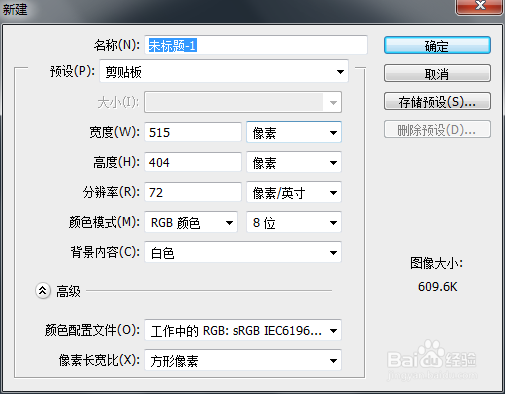Open the 像素长宽比 pixel aspect ratio dropdown
The height and width of the screenshot is (394, 505).
click(x=243, y=360)
